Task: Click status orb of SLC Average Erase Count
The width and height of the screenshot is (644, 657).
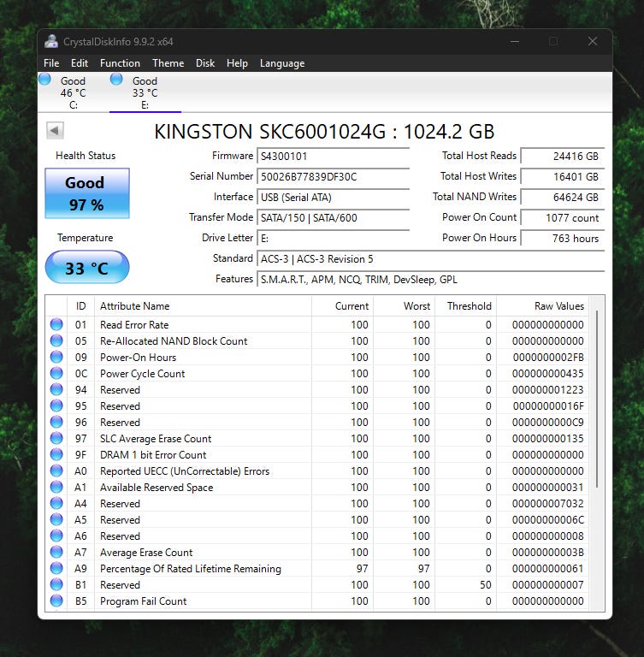Action: pos(56,438)
